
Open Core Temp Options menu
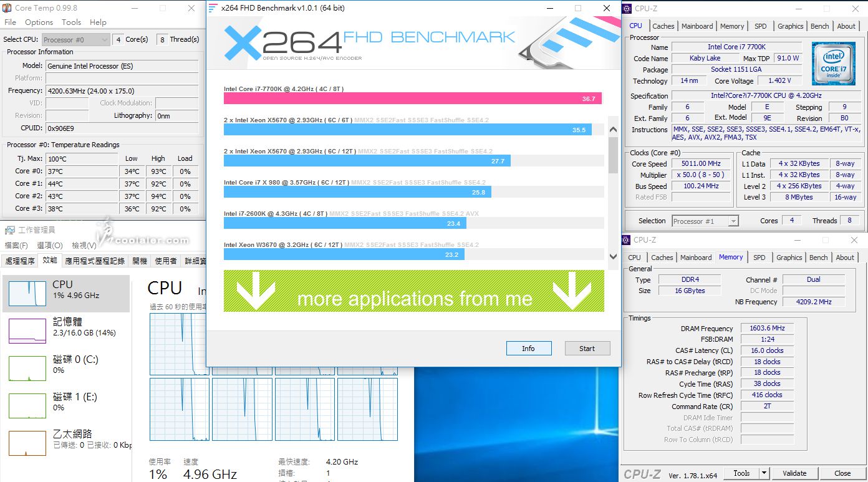[x=39, y=22]
